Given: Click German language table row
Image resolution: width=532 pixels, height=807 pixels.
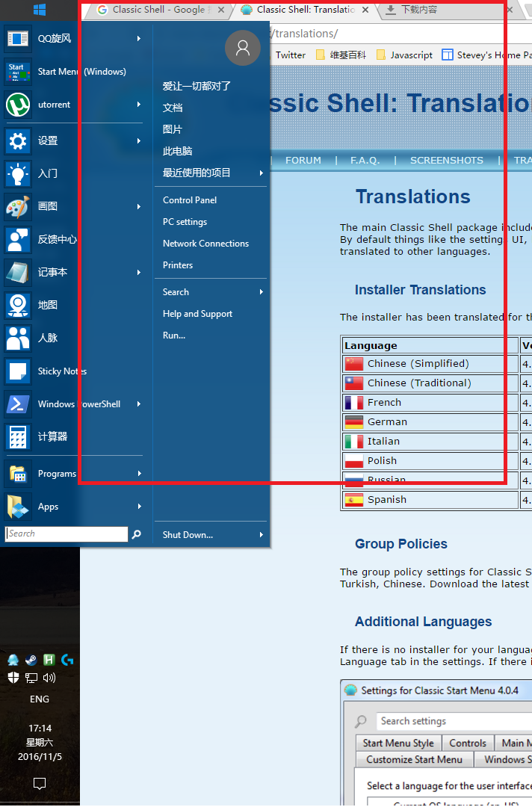Looking at the screenshot, I should click(430, 421).
